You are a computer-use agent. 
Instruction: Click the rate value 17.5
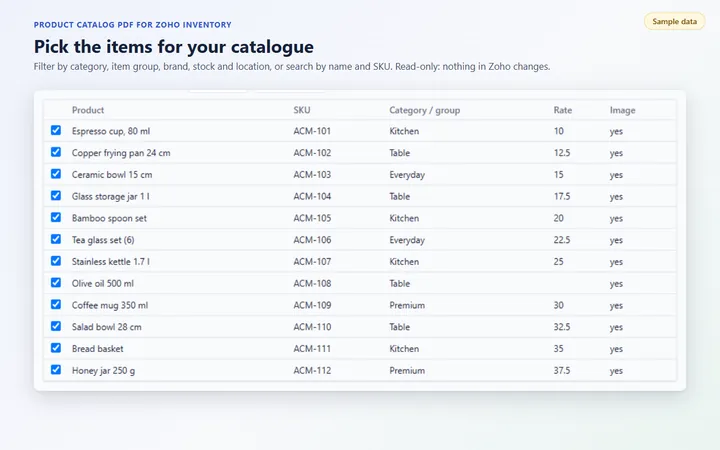click(562, 197)
